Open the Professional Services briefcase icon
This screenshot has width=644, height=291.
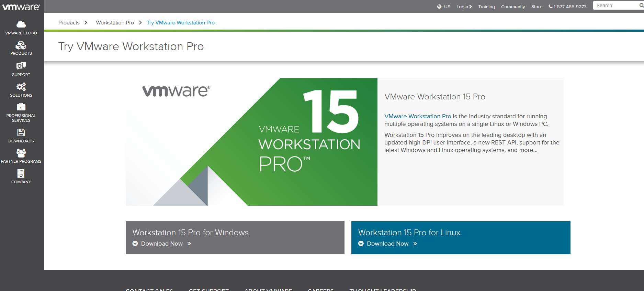(21, 107)
